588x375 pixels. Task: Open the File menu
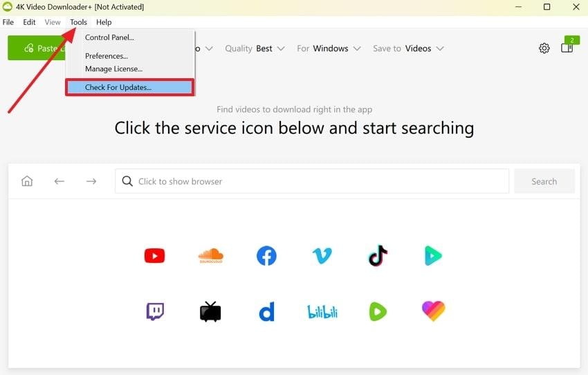[8, 22]
